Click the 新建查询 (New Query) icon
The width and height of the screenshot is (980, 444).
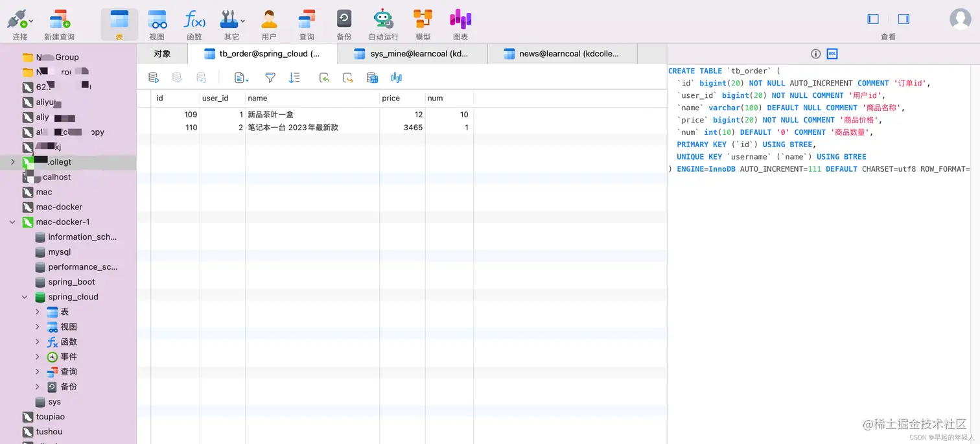[x=59, y=24]
